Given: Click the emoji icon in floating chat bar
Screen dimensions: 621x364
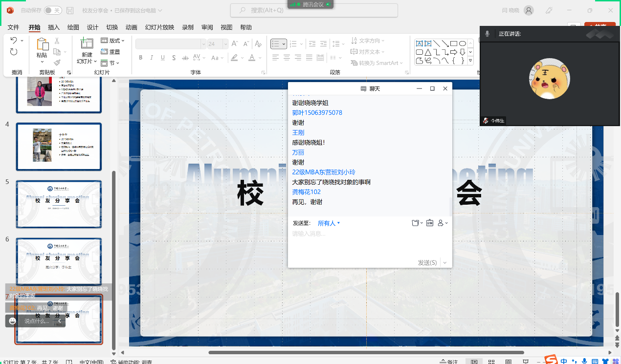Looking at the screenshot, I should (x=13, y=321).
